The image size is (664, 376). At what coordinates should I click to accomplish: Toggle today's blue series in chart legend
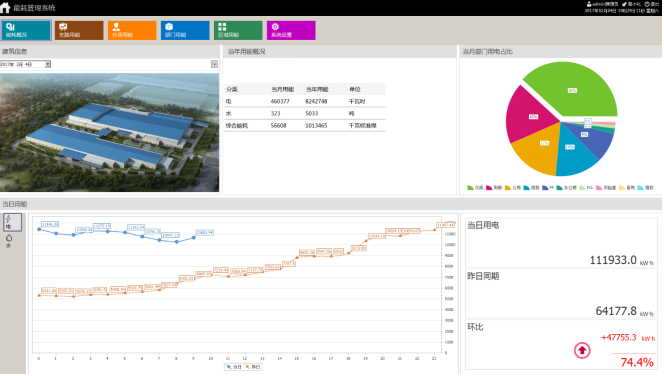tap(234, 367)
